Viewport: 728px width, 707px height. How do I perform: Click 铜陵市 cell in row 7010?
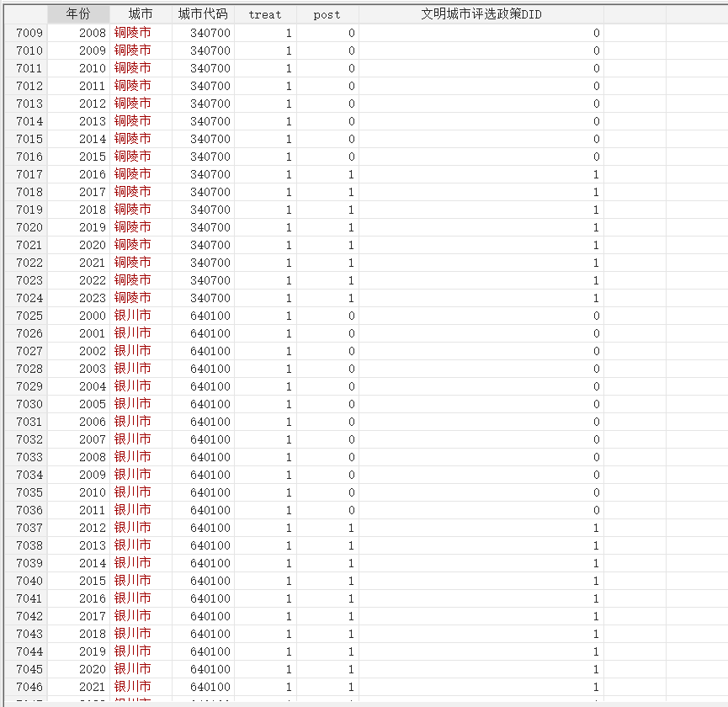click(x=141, y=50)
